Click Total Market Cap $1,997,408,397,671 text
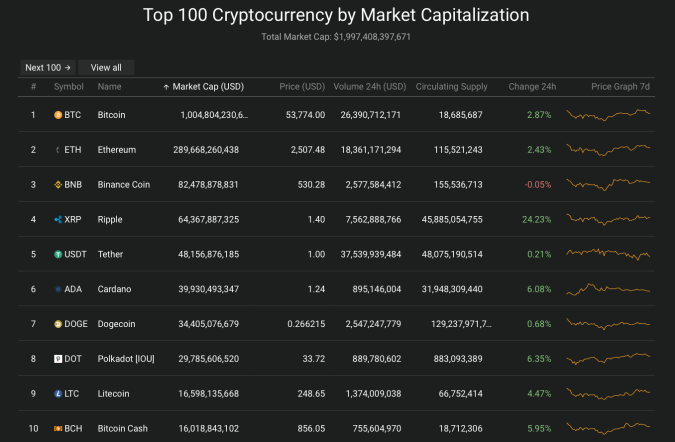Image resolution: width=675 pixels, height=442 pixels. [336, 37]
